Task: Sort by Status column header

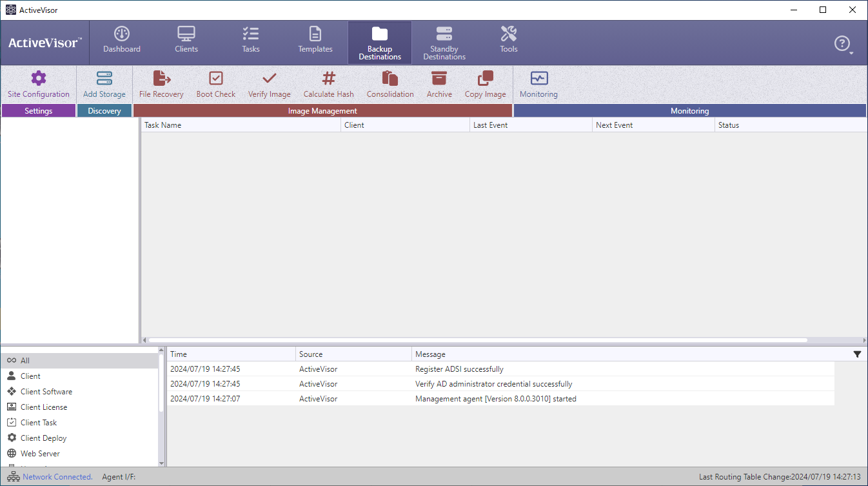Action: [x=791, y=125]
